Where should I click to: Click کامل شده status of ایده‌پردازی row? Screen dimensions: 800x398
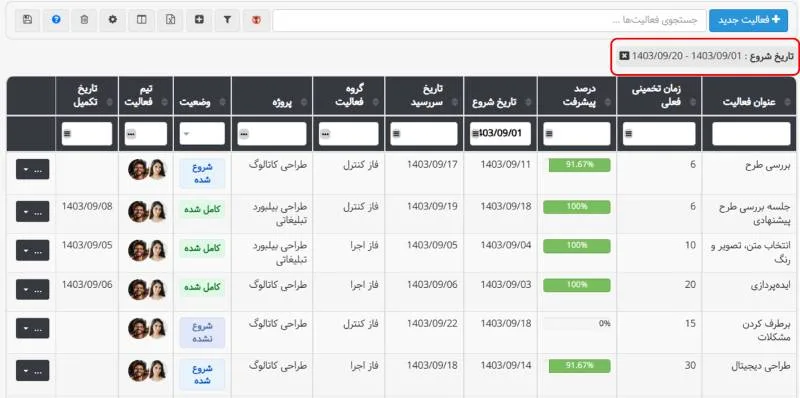tap(202, 287)
